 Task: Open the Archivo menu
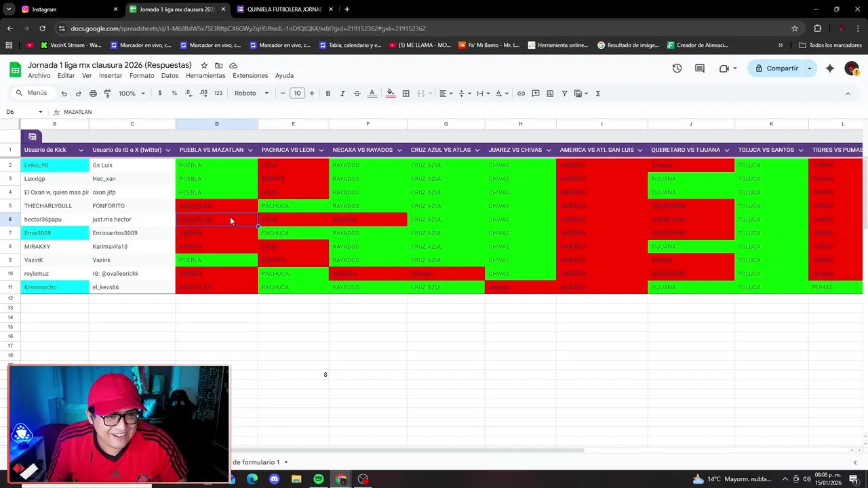[39, 75]
